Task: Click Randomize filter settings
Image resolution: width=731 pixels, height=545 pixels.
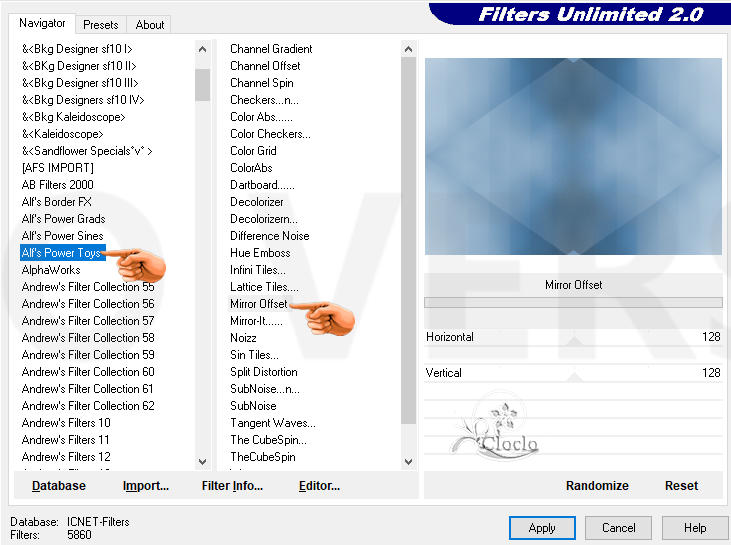Action: (x=597, y=486)
